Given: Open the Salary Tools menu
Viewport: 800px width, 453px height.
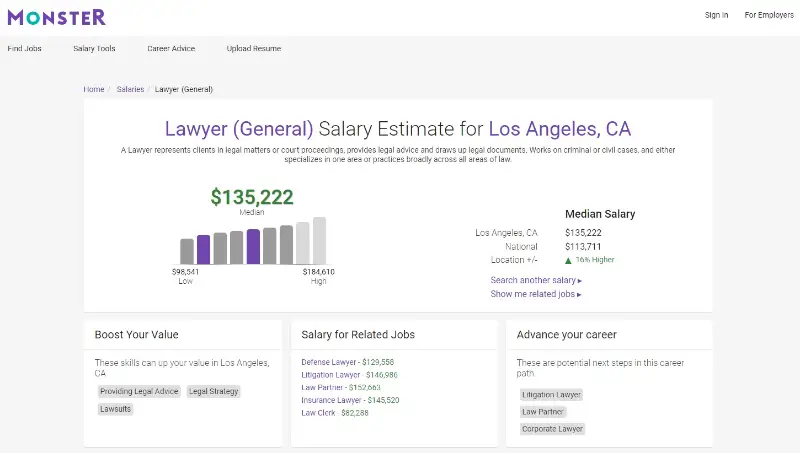Looking at the screenshot, I should click(x=94, y=48).
